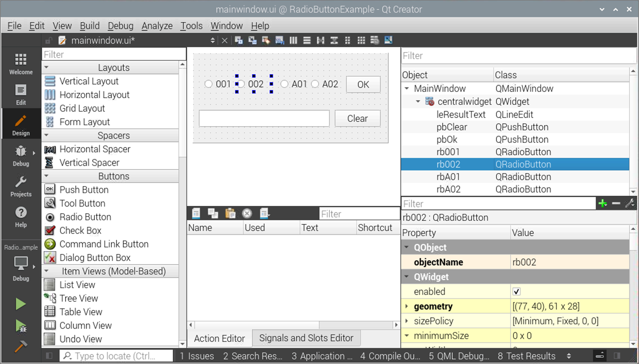Screen dimensions: 639x364
Task: Apply grid layout from toolbar
Action: 361,40
